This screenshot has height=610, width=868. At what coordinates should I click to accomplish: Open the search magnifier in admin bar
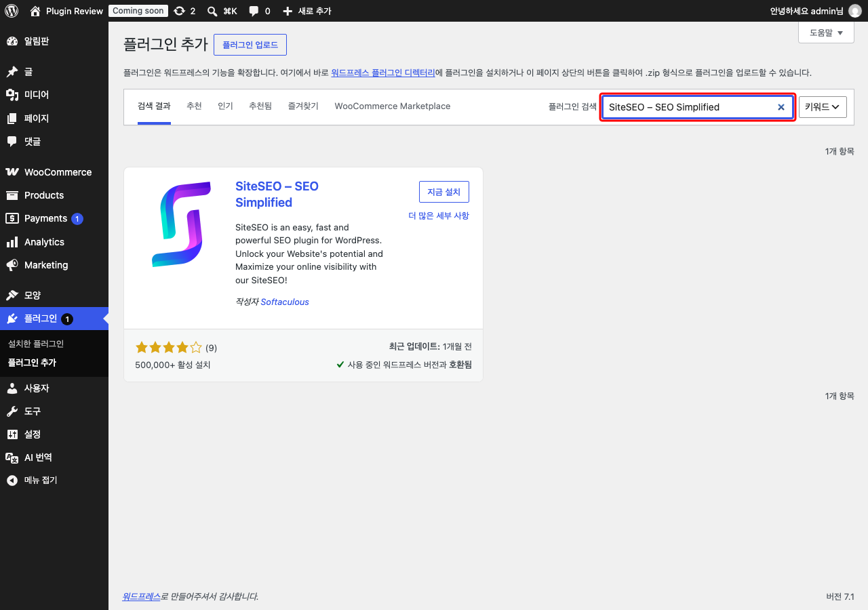(212, 11)
